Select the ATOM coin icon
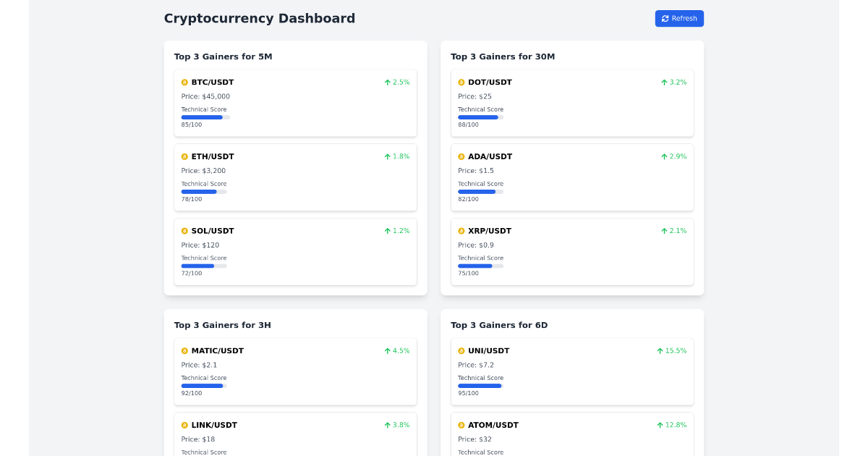Image resolution: width=868 pixels, height=456 pixels. click(x=461, y=425)
